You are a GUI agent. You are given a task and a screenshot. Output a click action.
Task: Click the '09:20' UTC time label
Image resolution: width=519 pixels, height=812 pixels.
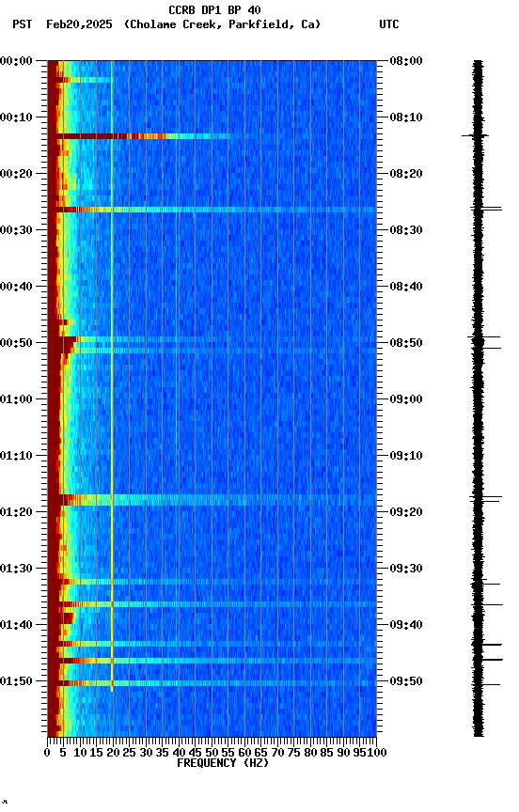click(406, 513)
